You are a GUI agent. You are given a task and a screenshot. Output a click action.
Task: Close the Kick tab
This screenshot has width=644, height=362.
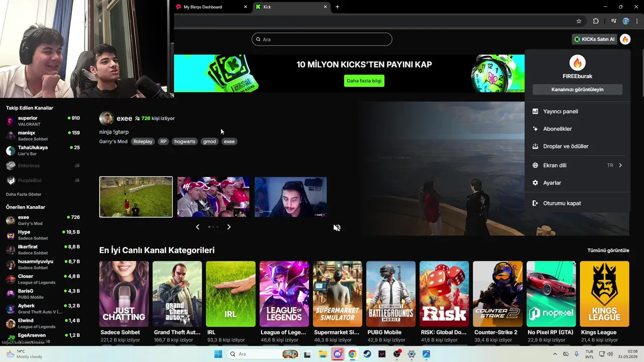pos(325,7)
